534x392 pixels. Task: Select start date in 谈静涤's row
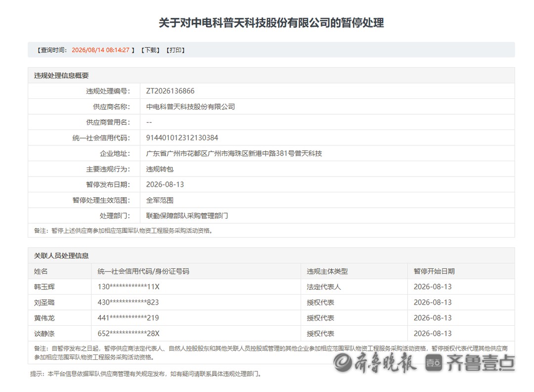(x=433, y=334)
